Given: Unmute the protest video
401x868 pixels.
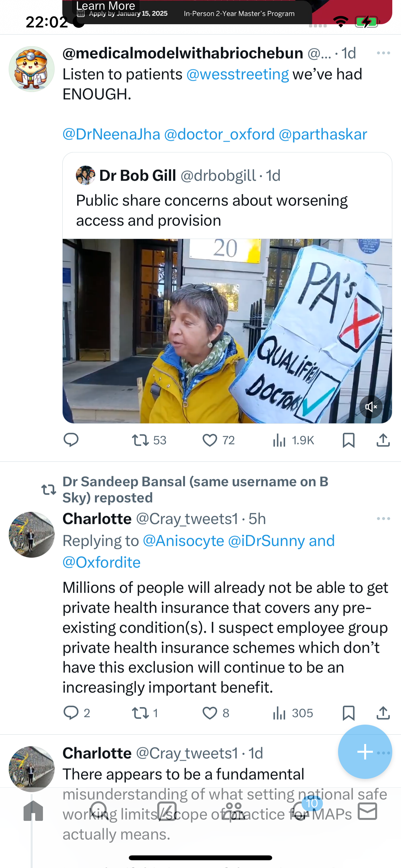Looking at the screenshot, I should point(371,407).
